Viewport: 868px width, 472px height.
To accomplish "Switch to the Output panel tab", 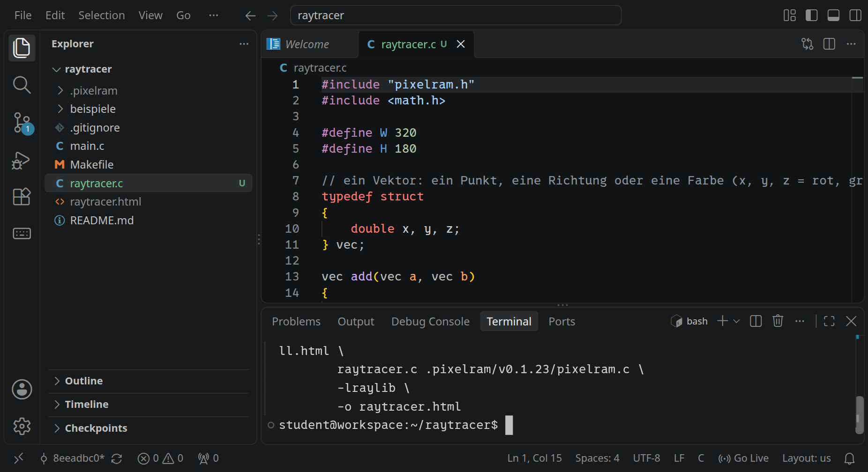I will coord(356,321).
